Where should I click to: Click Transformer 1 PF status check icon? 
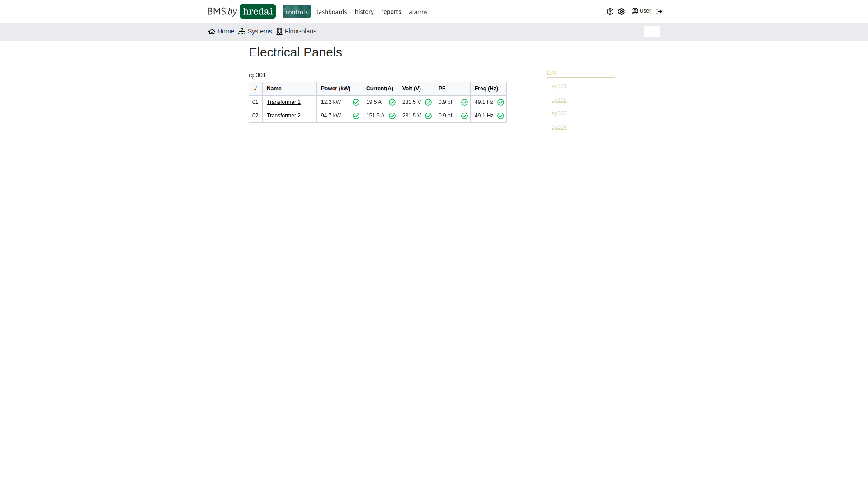pyautogui.click(x=464, y=103)
